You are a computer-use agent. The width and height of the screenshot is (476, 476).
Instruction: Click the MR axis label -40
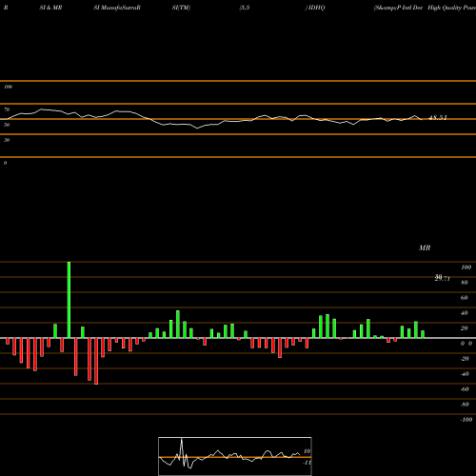click(465, 374)
